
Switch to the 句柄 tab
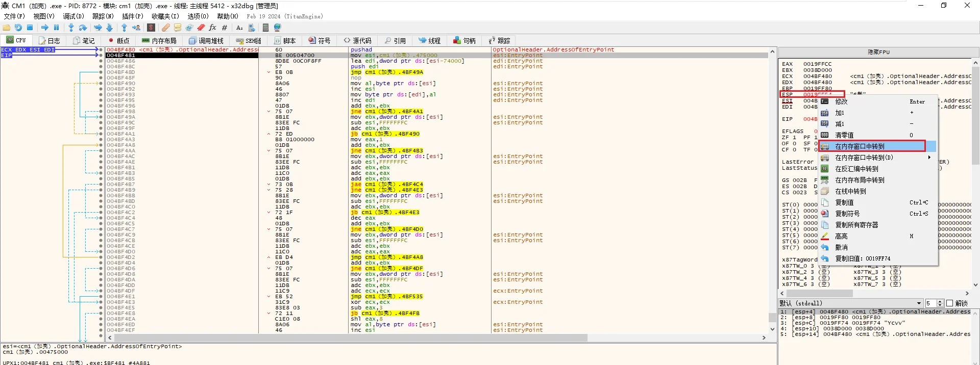464,41
